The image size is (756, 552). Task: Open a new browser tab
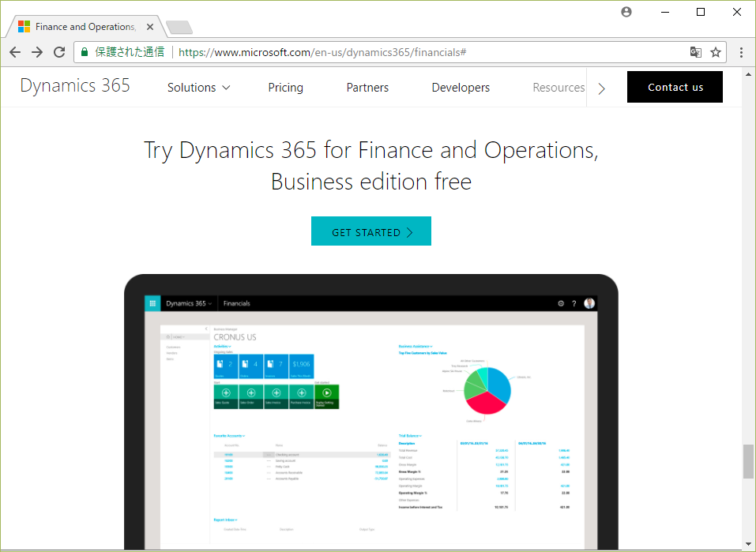(x=179, y=28)
